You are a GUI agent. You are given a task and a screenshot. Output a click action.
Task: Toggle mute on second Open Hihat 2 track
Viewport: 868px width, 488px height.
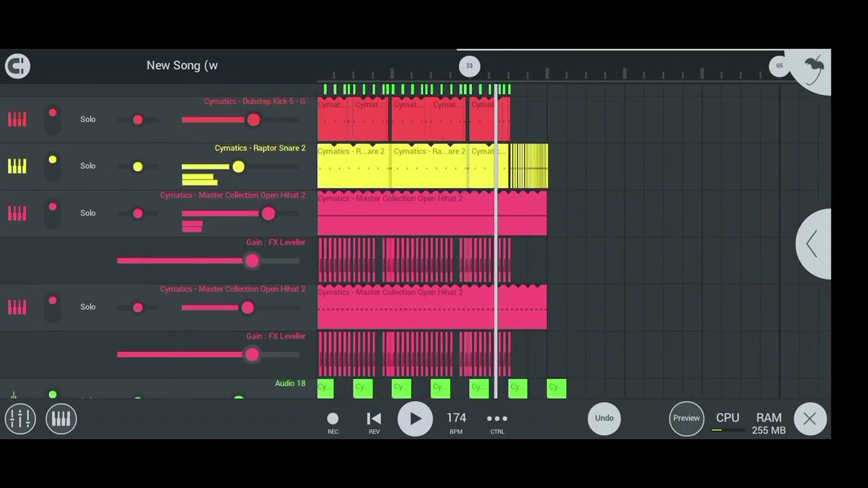tap(52, 307)
